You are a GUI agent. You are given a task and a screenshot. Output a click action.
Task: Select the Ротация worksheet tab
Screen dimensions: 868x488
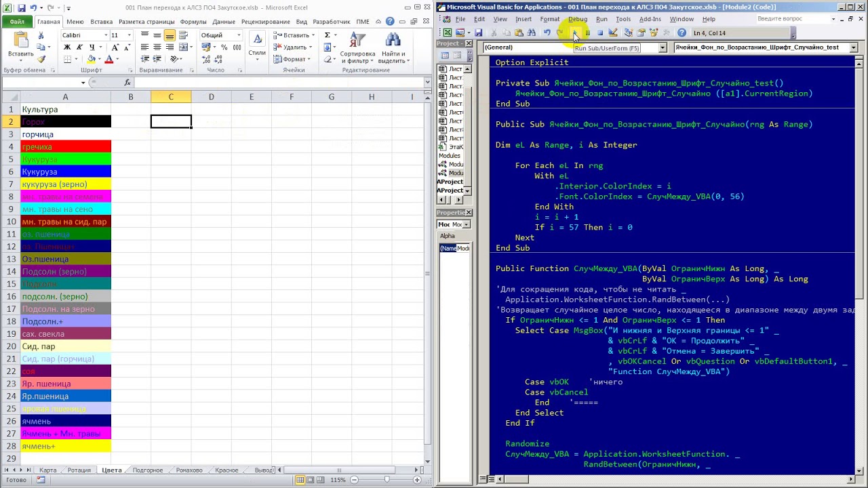pos(79,470)
